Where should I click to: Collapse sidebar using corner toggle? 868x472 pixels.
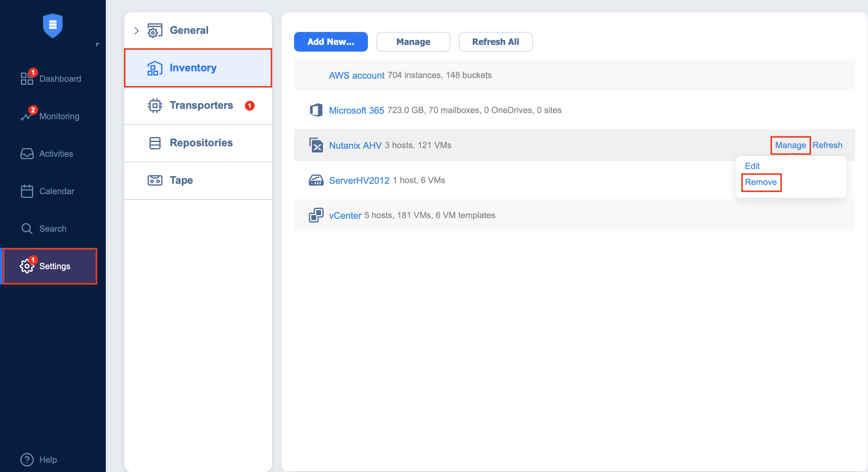[98, 45]
